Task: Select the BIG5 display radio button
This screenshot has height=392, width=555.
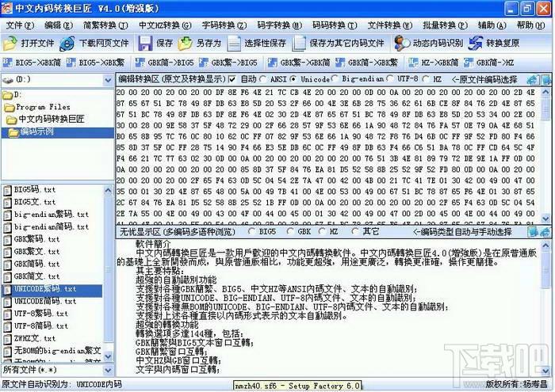Action: tap(251, 231)
